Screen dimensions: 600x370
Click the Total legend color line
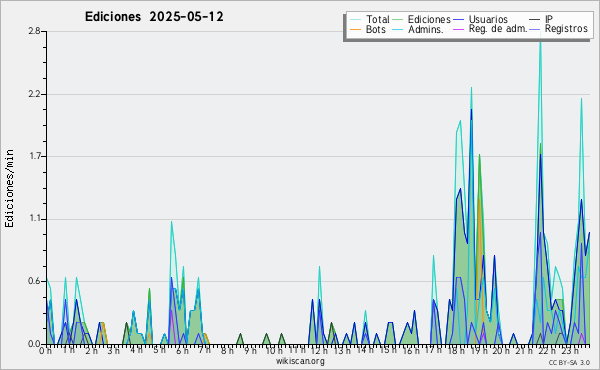(355, 20)
